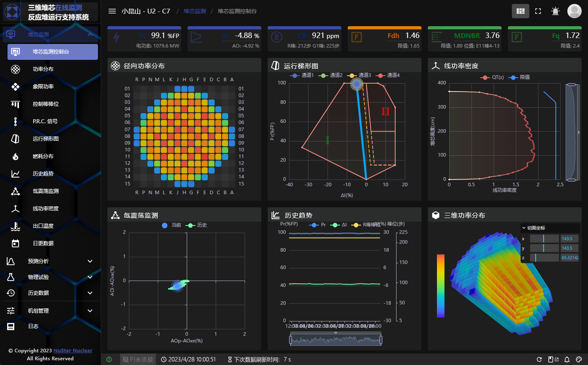Click the 功率分布 sidebar icon
Viewport: 588px width, 365px height.
point(15,69)
